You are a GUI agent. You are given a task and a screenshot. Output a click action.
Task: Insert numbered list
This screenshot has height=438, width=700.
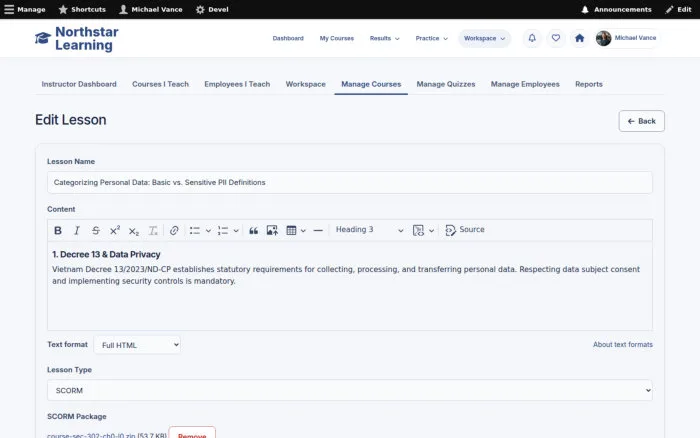coord(223,230)
